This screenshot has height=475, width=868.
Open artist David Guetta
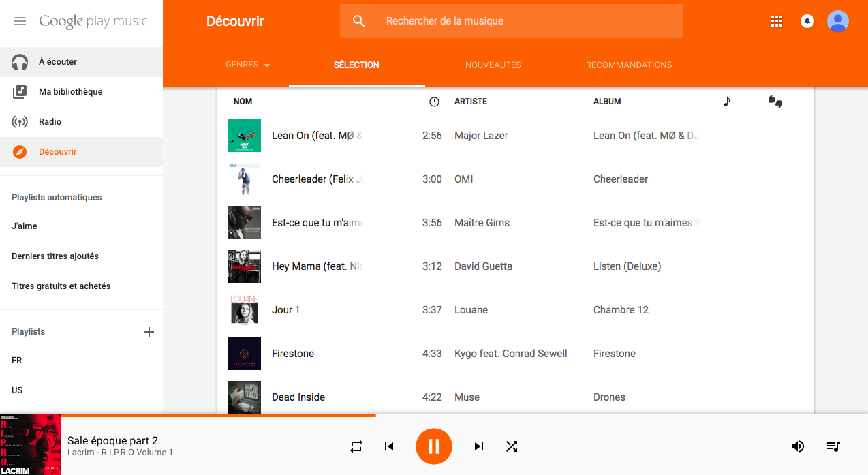(x=484, y=266)
